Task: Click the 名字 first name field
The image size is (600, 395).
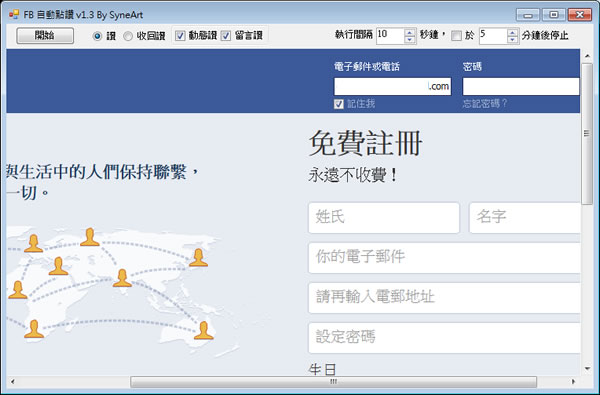Action: tap(525, 218)
